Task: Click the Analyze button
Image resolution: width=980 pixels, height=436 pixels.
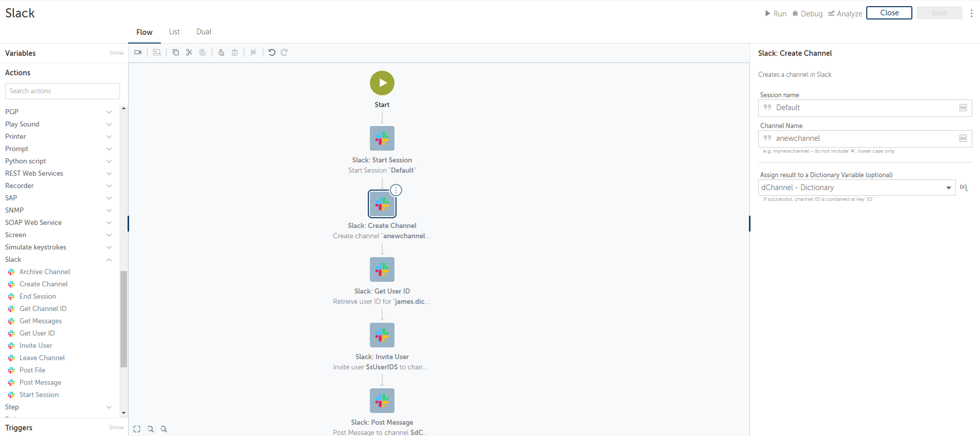Action: (845, 13)
